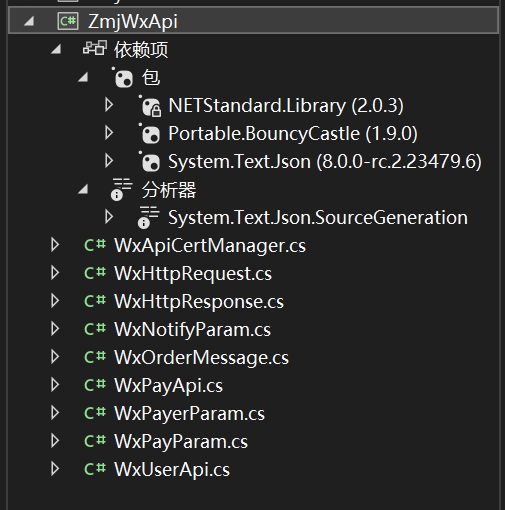Collapse the 分析器 analyzers node
The image size is (505, 510).
click(83, 190)
